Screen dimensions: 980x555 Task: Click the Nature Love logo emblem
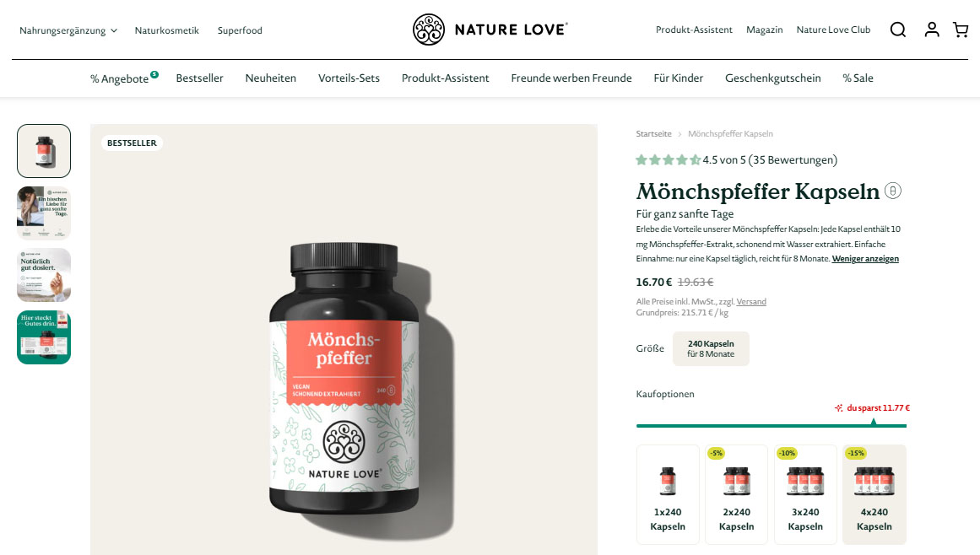[x=429, y=30]
